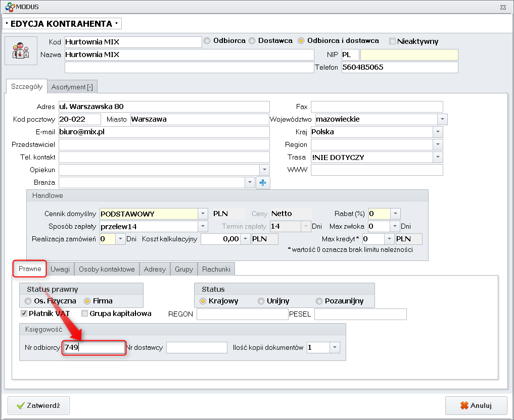Expand the Województwo dropdown

[442, 120]
